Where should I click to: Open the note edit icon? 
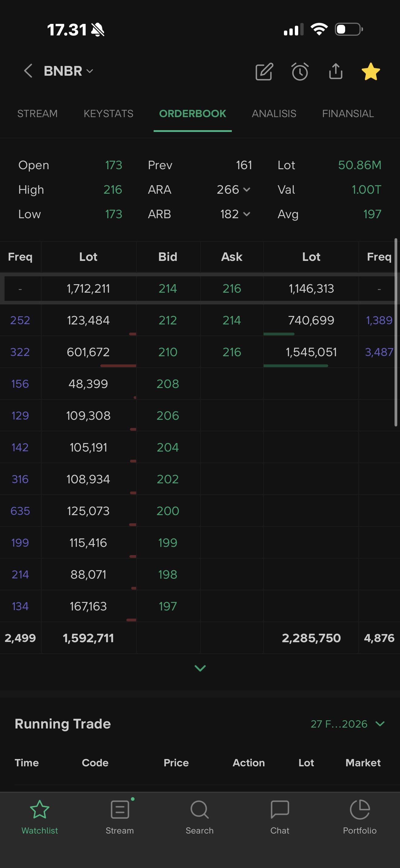264,71
